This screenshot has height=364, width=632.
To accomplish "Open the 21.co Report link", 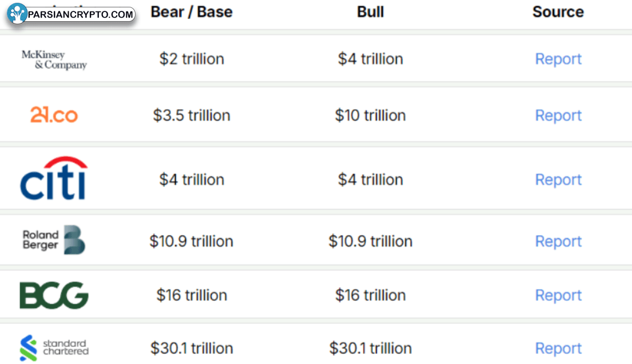I will tap(558, 115).
